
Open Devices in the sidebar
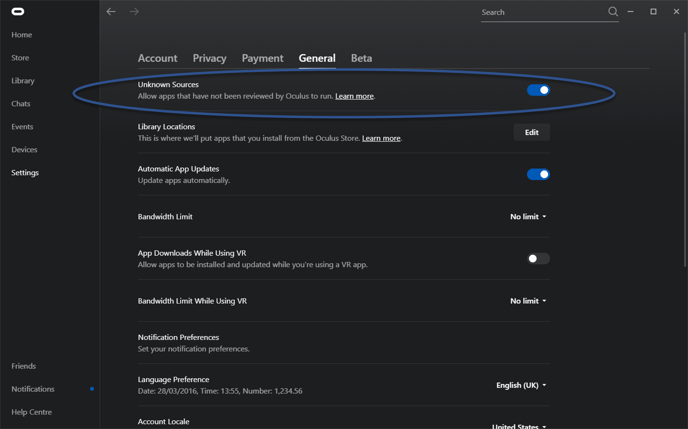pyautogui.click(x=24, y=150)
